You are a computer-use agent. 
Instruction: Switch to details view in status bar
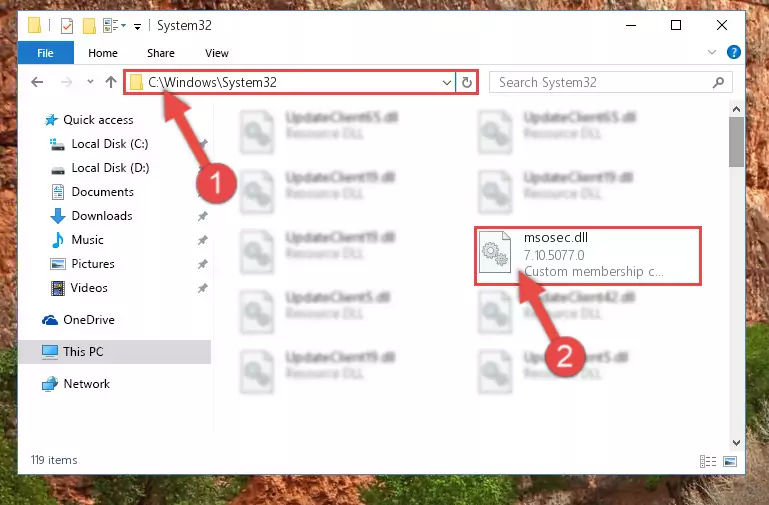[x=708, y=461]
